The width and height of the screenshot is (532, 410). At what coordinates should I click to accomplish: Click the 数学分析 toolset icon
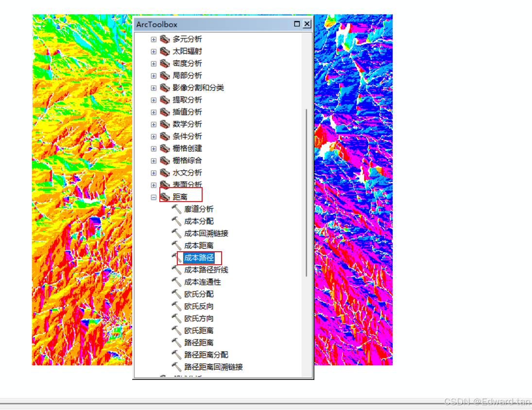click(x=165, y=124)
